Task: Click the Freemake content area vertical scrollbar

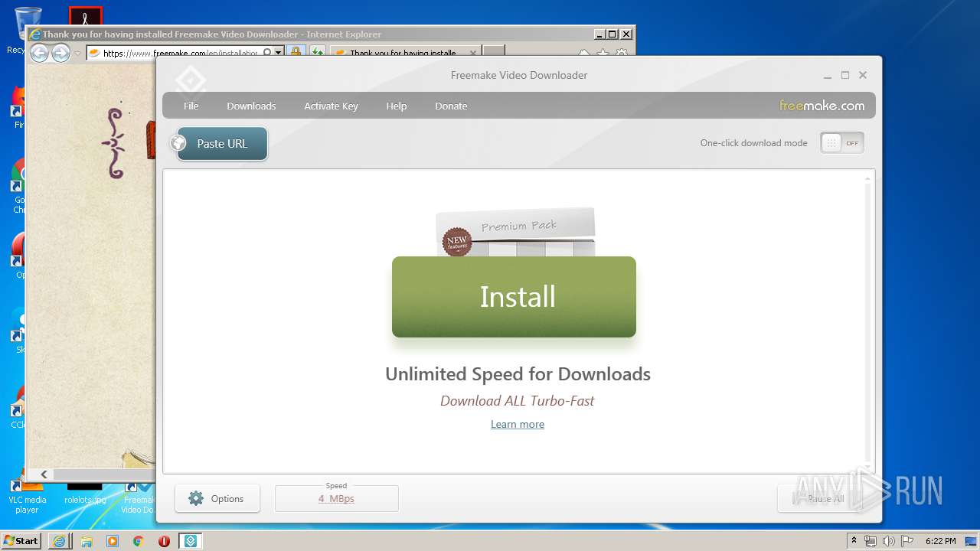Action: tap(867, 321)
